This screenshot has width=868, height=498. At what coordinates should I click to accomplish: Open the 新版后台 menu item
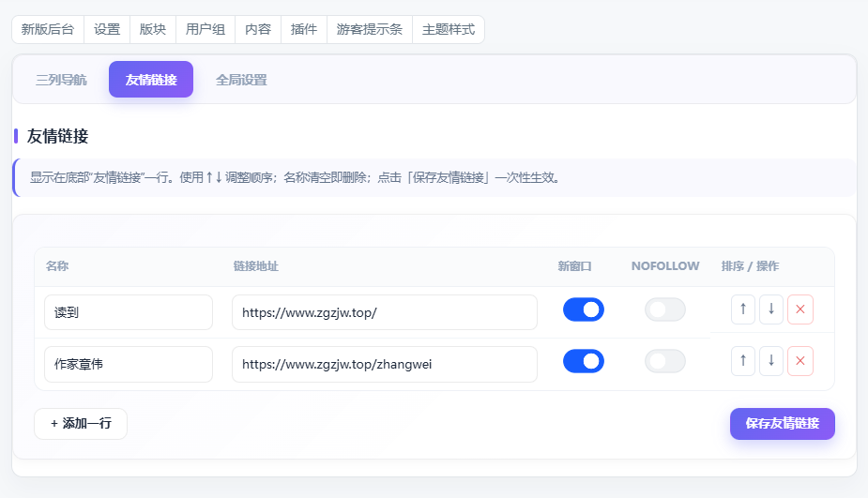click(x=48, y=29)
